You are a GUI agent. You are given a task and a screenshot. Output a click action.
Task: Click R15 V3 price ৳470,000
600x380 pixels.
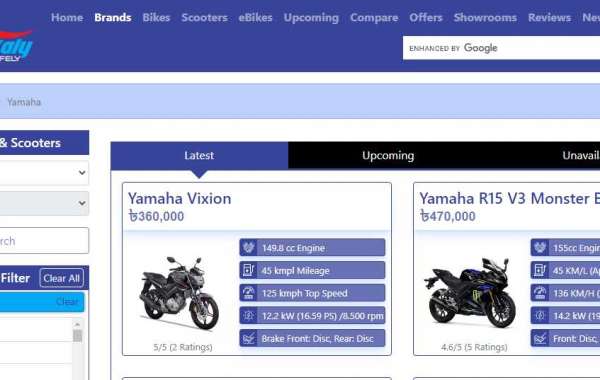pyautogui.click(x=448, y=216)
